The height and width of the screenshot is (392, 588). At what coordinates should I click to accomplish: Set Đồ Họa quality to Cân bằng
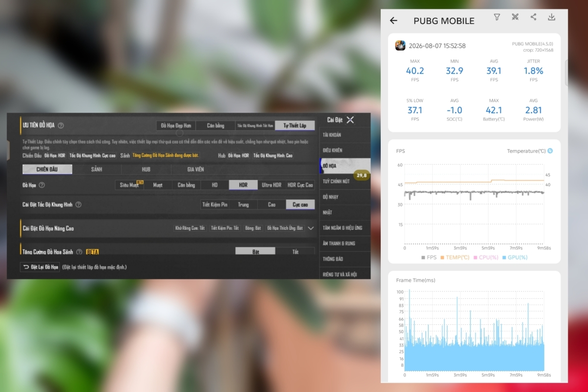pos(186,185)
